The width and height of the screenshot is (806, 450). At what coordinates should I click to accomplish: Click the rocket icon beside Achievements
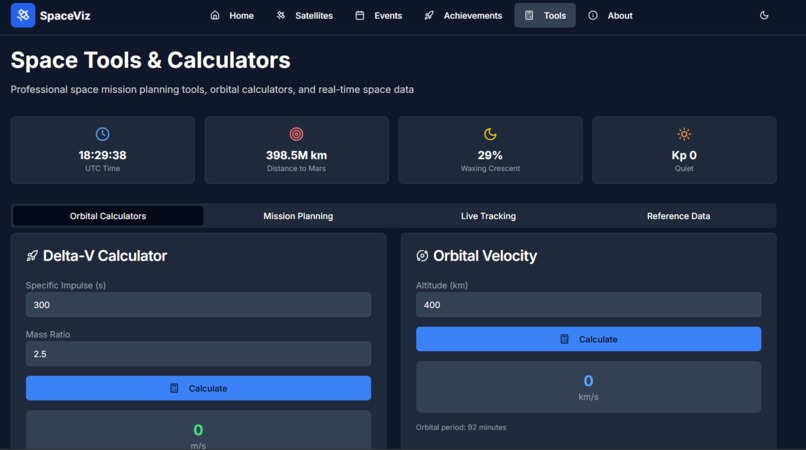[429, 15]
